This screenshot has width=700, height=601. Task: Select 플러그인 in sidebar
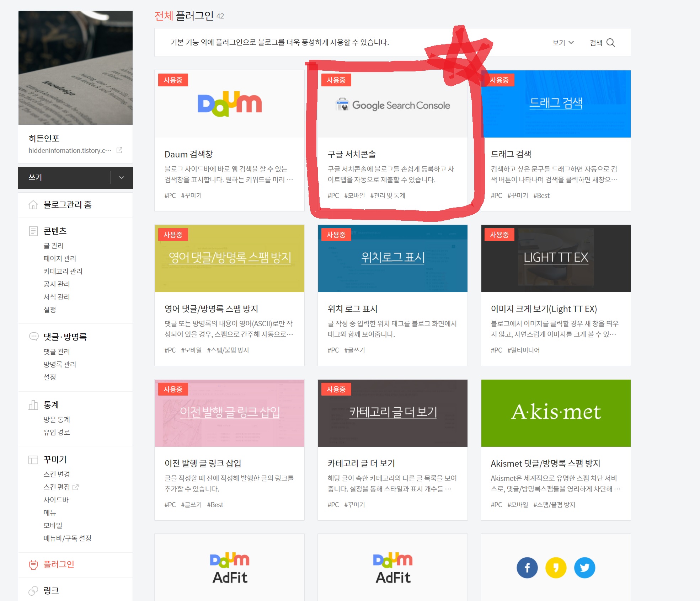(59, 564)
